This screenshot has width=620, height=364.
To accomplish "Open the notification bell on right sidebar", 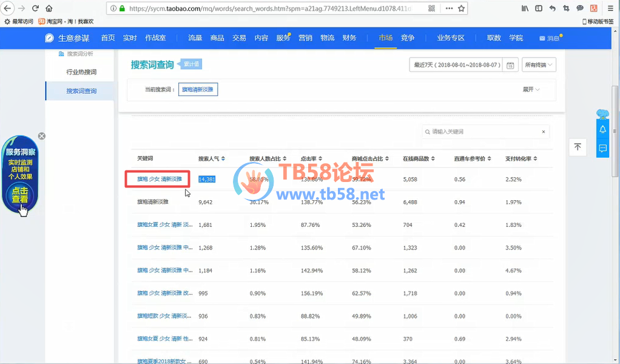I will (x=602, y=129).
